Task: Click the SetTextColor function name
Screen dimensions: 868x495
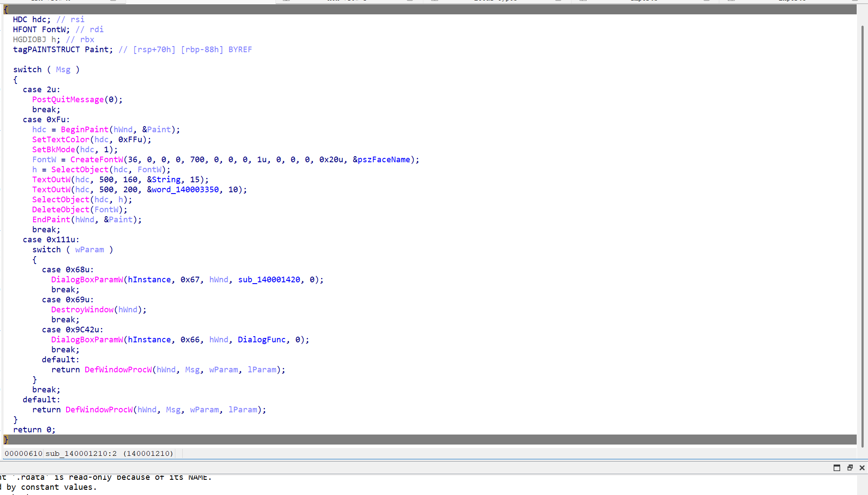Action: click(60, 140)
